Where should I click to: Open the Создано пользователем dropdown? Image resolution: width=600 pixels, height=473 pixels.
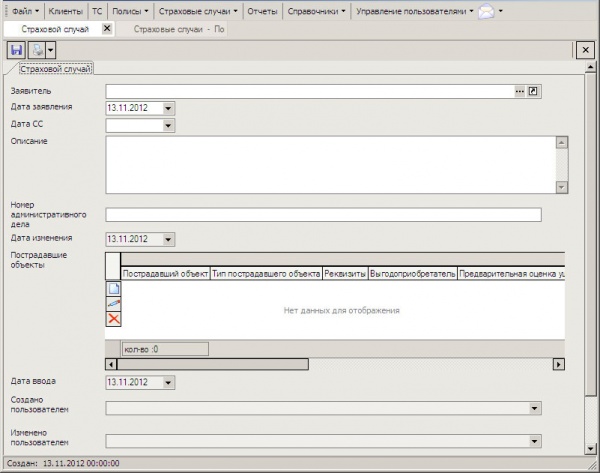coord(534,408)
